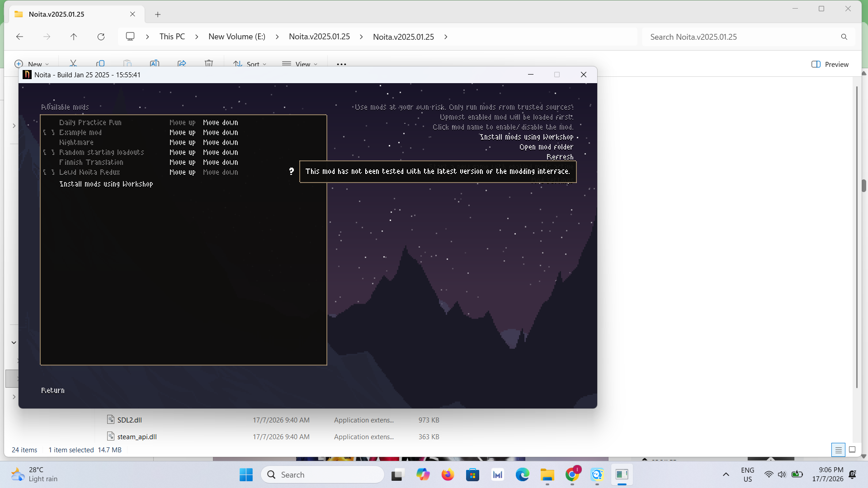Click Open mod folder in Noita
868x488 pixels.
(x=546, y=147)
